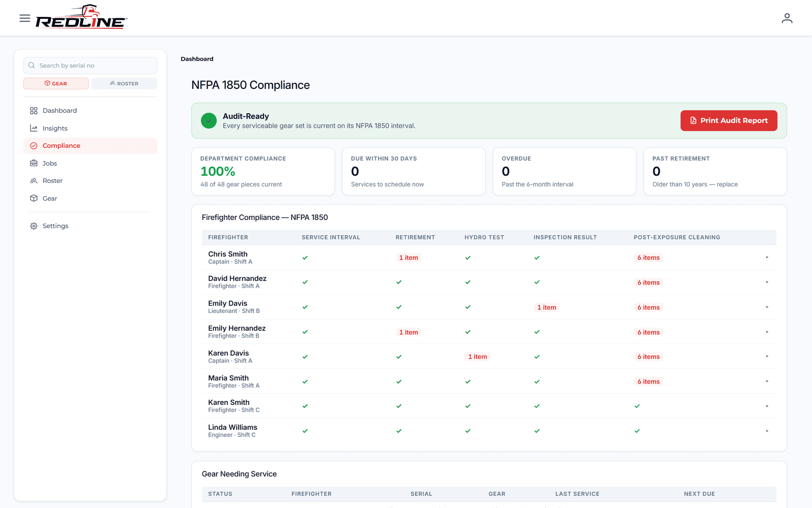Switch sidebar search to ROSTER mode
The width and height of the screenshot is (812, 508).
[124, 83]
